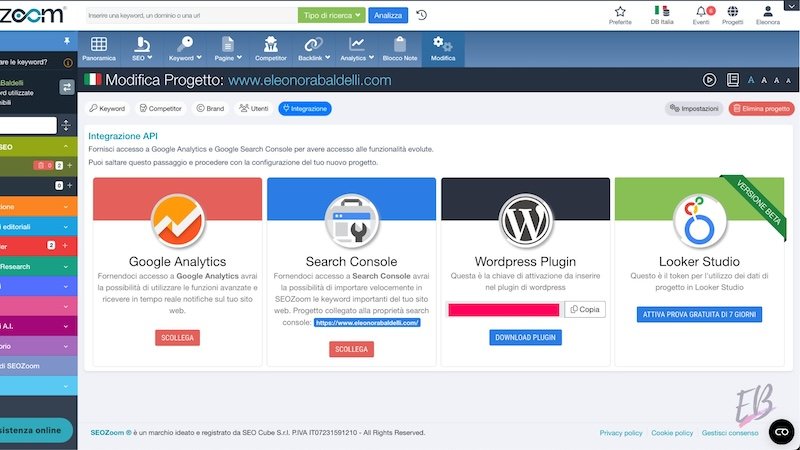Click the Italian flag next to Modifica Progetto

[x=92, y=80]
